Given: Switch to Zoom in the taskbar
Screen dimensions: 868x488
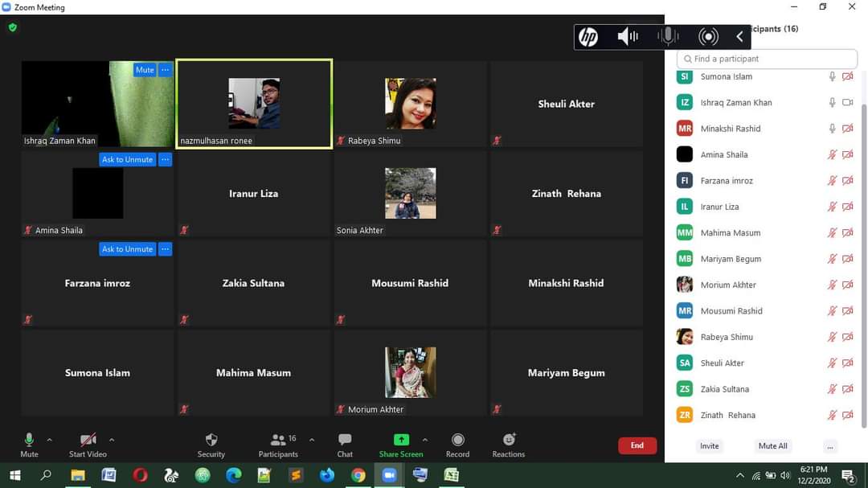Looking at the screenshot, I should point(389,475).
